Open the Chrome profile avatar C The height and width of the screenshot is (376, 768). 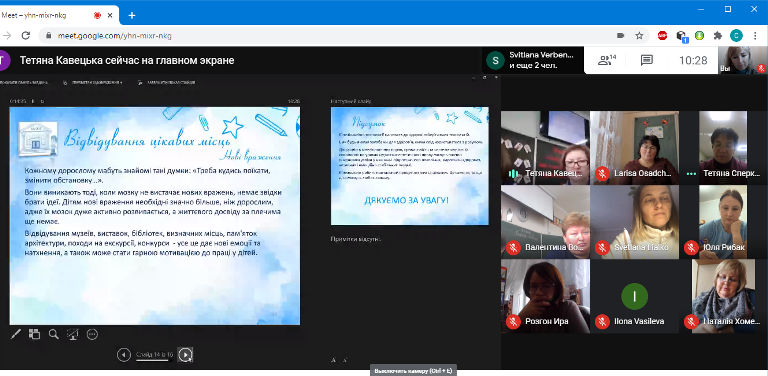click(x=736, y=35)
